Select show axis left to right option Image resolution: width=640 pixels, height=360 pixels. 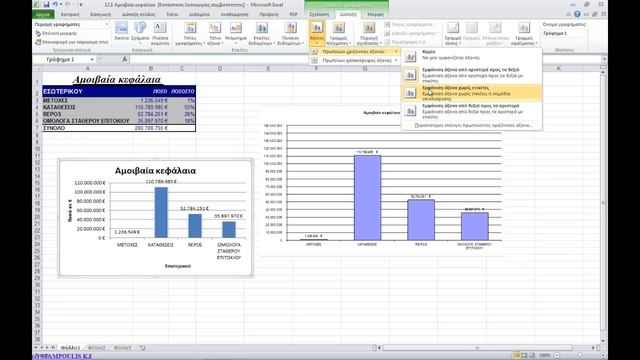click(x=471, y=75)
